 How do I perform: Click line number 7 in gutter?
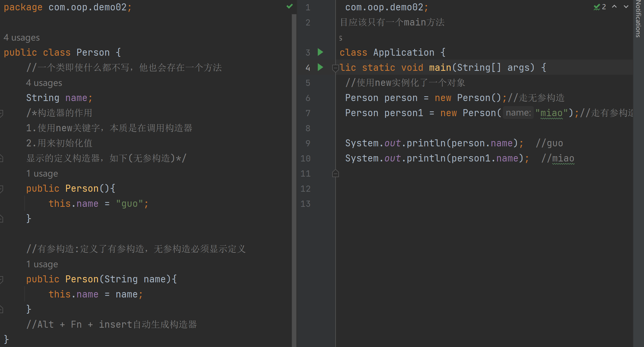[x=308, y=113]
